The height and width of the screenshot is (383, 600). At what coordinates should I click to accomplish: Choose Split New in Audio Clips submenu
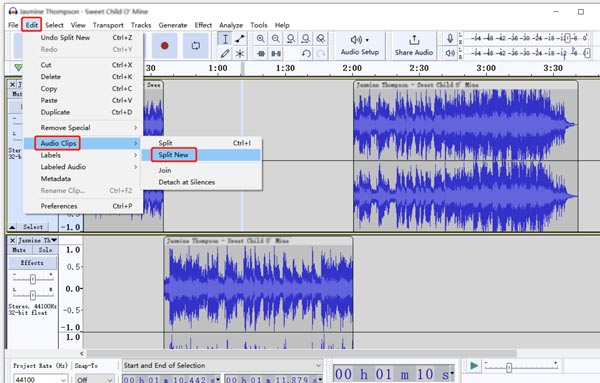(x=201, y=155)
